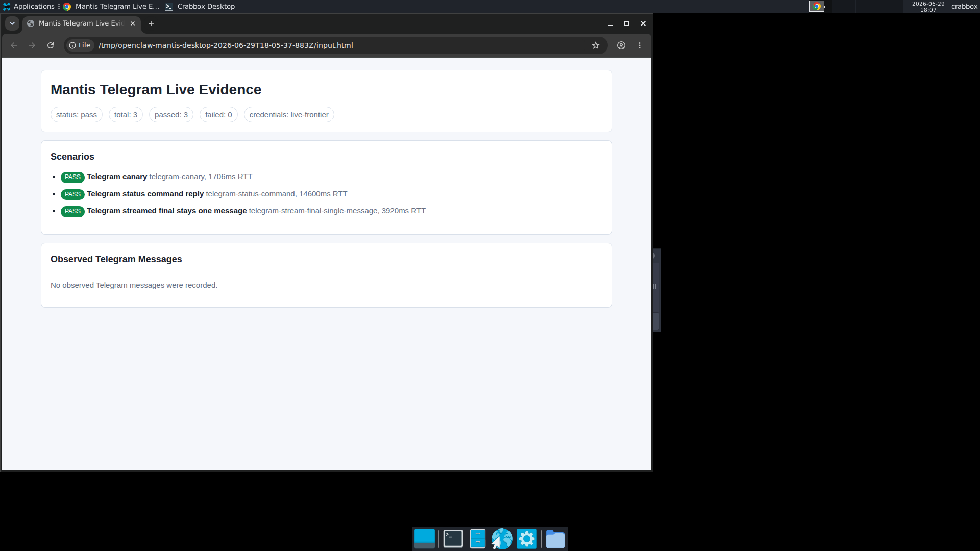The height and width of the screenshot is (551, 980).
Task: Click the browser forward arrow
Action: pyautogui.click(x=32, y=45)
